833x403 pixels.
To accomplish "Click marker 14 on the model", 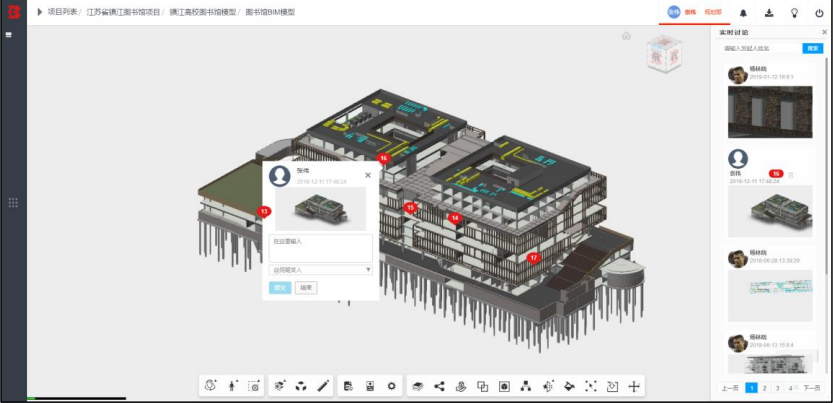I will pyautogui.click(x=454, y=218).
